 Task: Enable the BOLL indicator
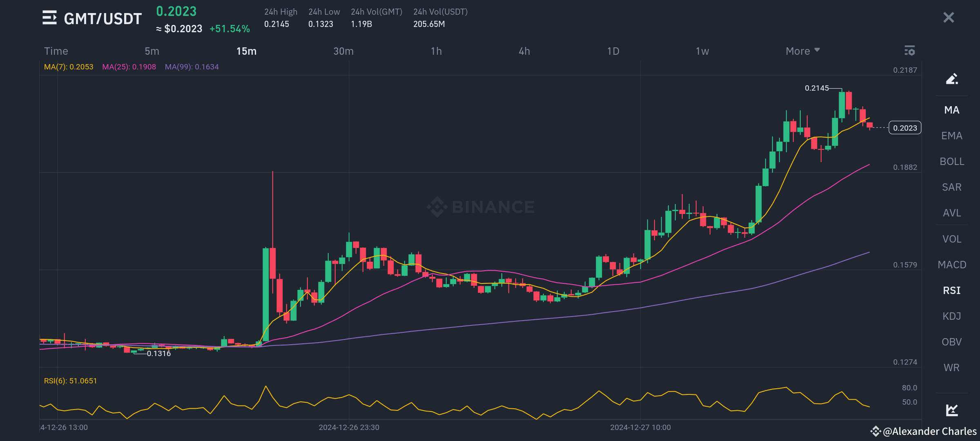[951, 161]
